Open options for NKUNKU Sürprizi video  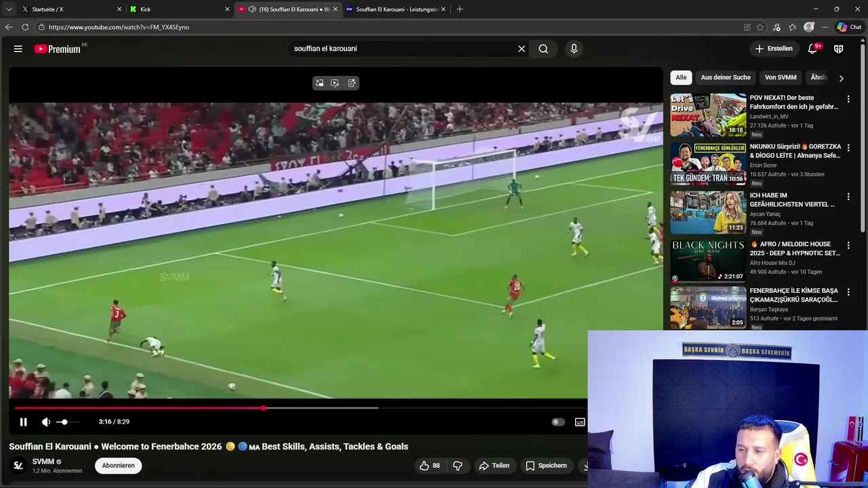(848, 148)
